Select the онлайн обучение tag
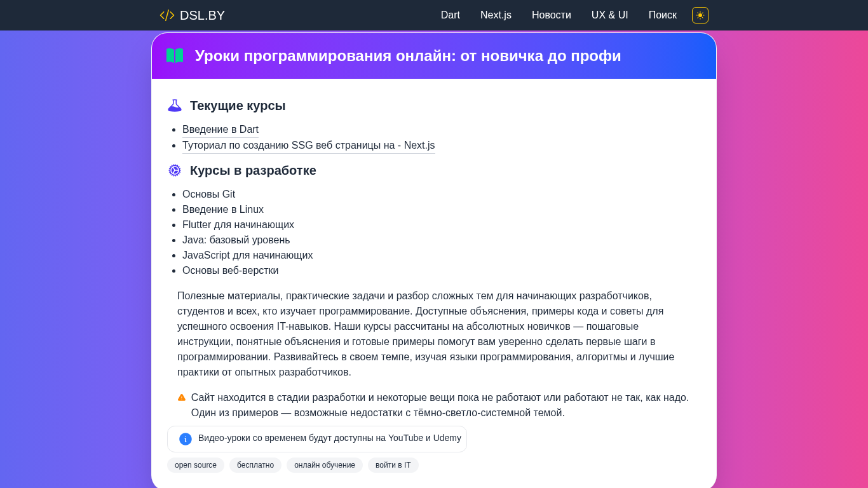This screenshot has height=488, width=868. click(325, 465)
